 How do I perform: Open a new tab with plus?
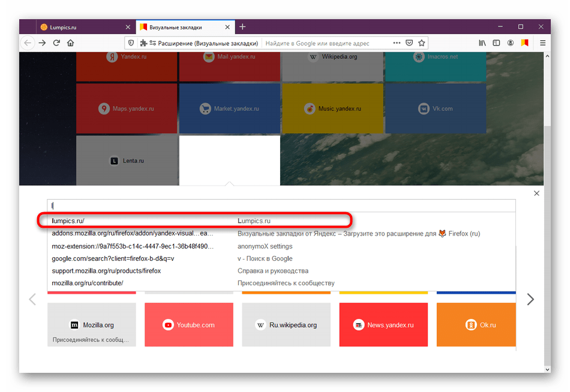(242, 27)
